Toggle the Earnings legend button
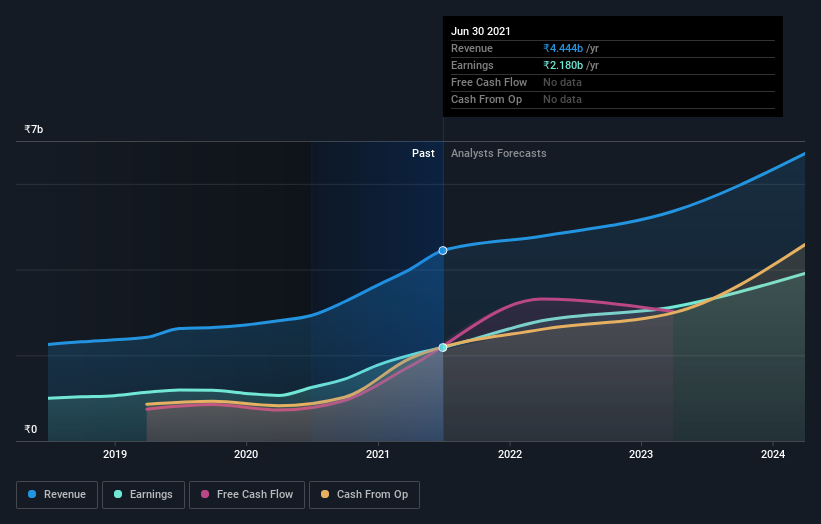 tap(143, 495)
